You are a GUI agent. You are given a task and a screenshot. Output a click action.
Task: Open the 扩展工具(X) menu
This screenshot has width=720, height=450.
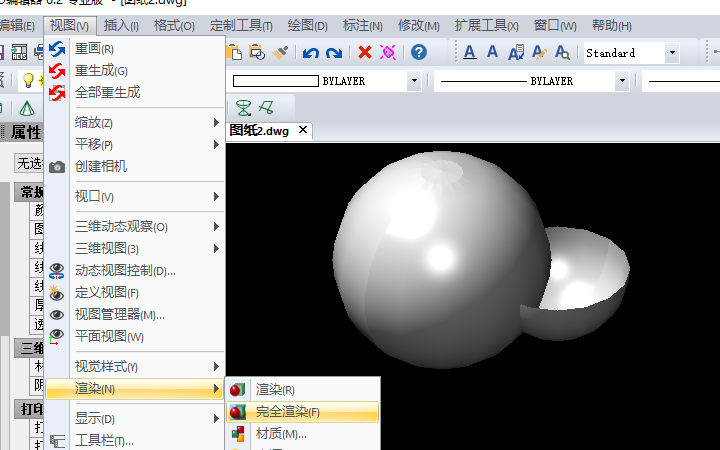487,26
